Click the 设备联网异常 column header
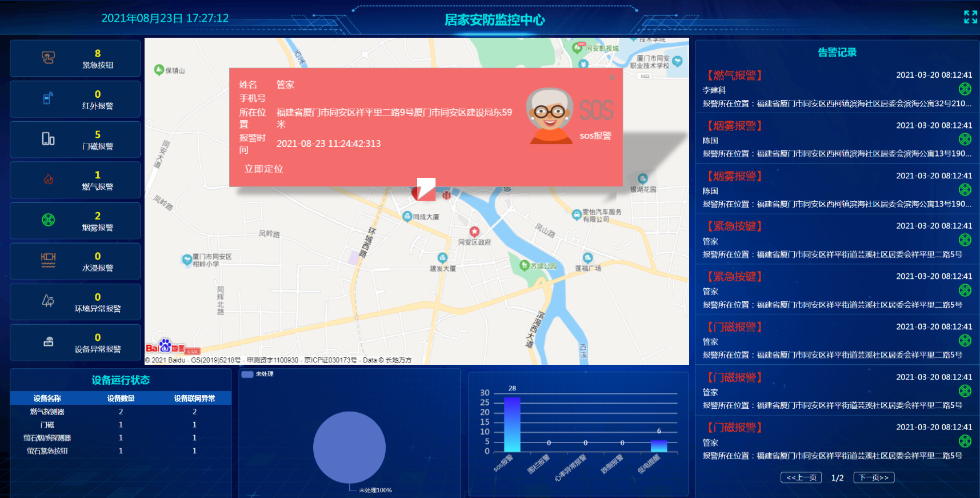This screenshot has height=498, width=980. [194, 399]
